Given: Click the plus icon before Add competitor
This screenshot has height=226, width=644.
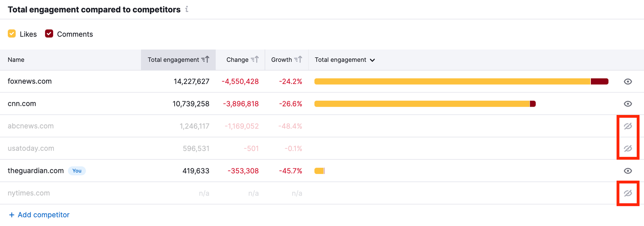Looking at the screenshot, I should (12, 215).
